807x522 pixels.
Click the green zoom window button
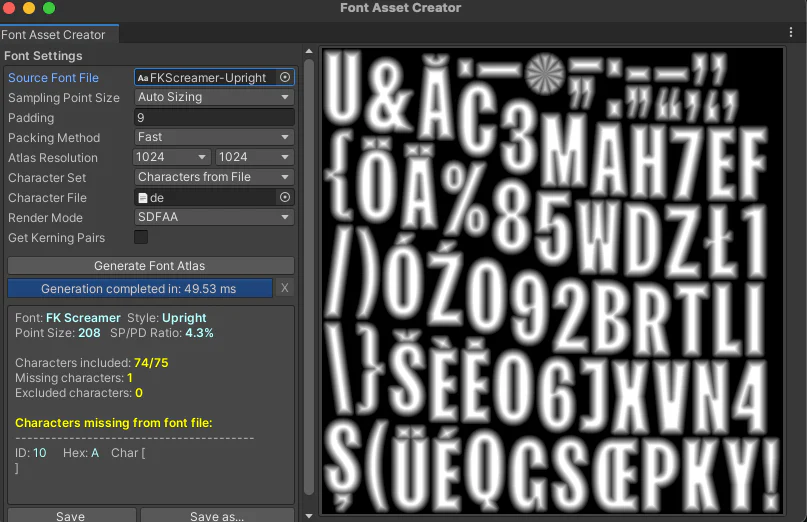[49, 8]
